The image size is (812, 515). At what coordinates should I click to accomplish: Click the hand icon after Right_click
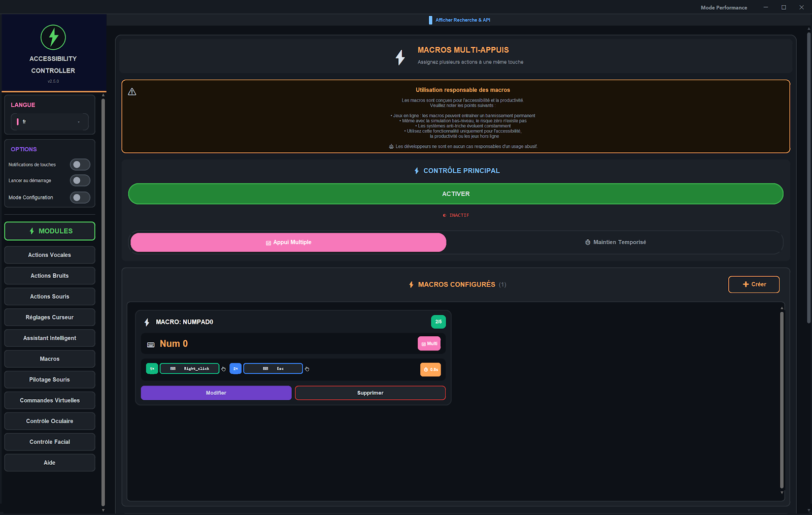(x=223, y=369)
